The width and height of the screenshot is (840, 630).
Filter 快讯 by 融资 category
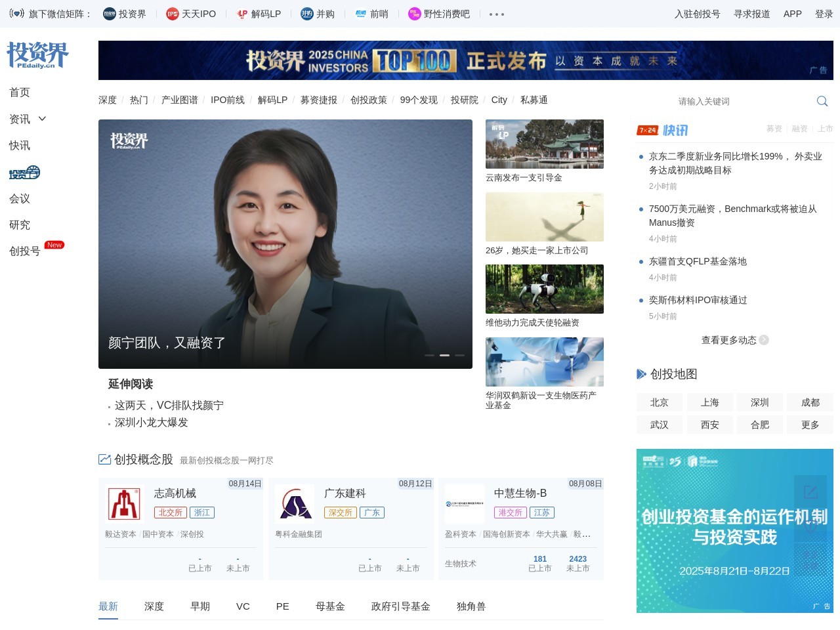(x=799, y=129)
